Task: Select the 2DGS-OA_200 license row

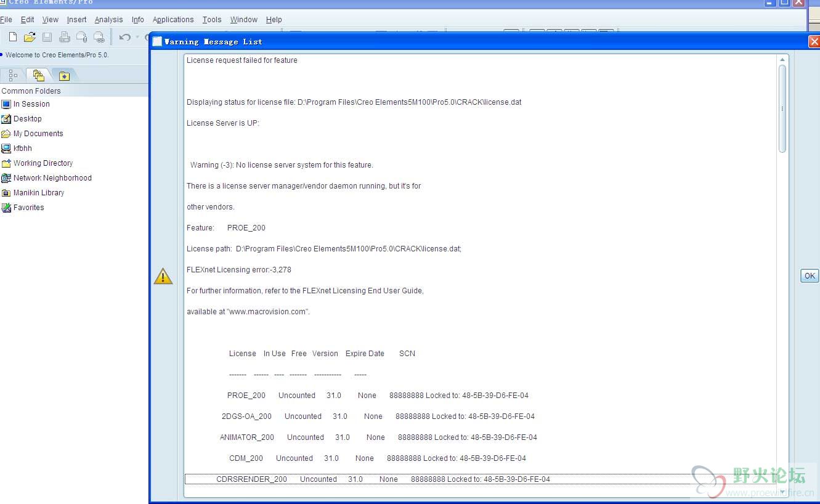Action: click(x=378, y=417)
